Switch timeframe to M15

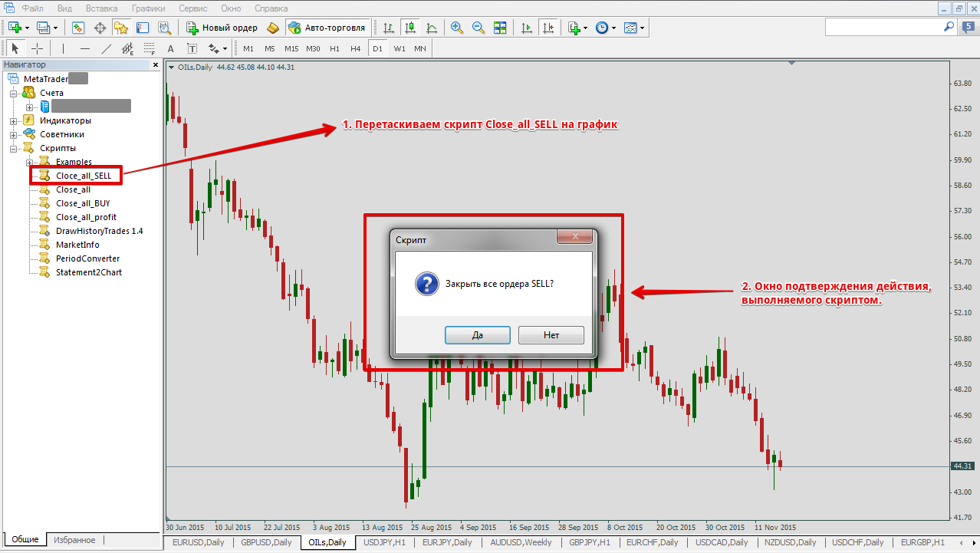(x=291, y=48)
